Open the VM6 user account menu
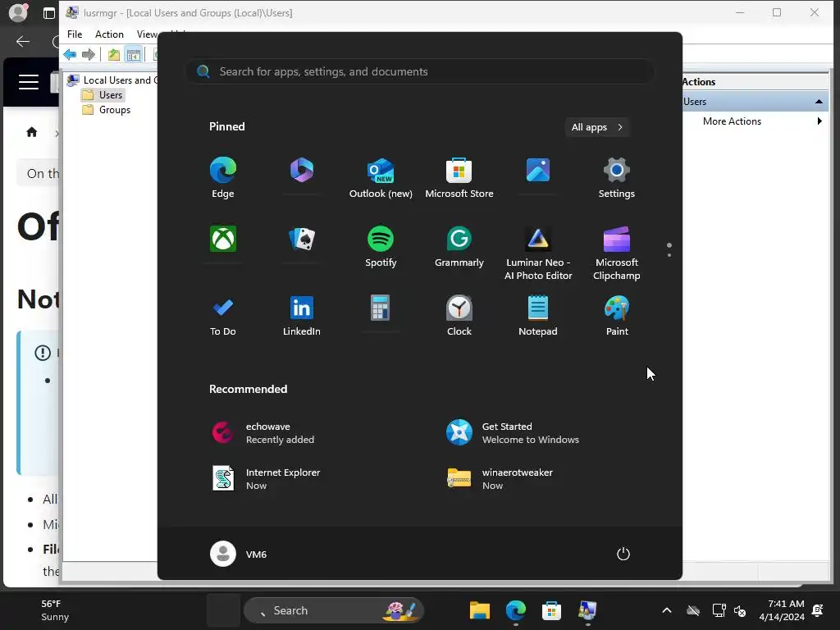Viewport: 840px width, 630px height. tap(239, 554)
